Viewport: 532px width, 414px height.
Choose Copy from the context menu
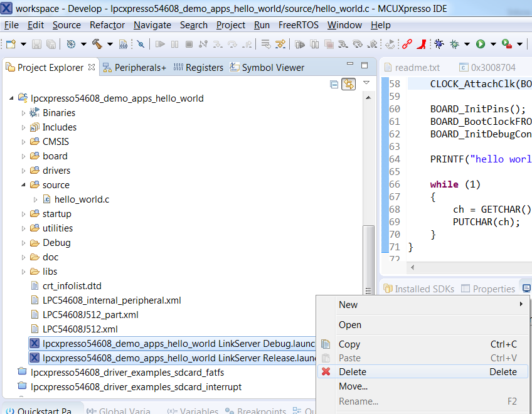tap(423, 344)
